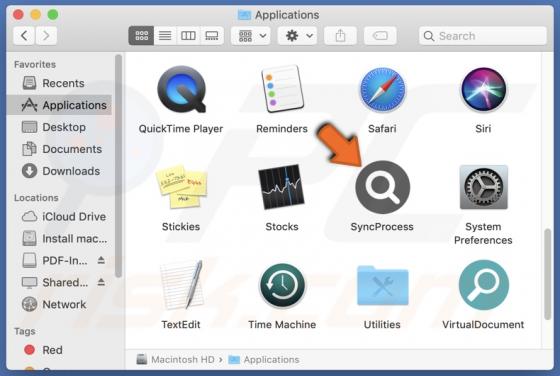Open iCloud Drive in the sidebar
The image size is (560, 376).
pyautogui.click(x=60, y=216)
